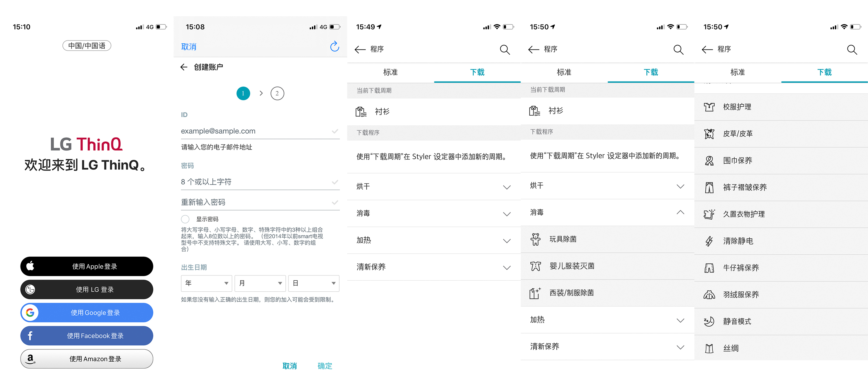Open the 月 month dropdown
This screenshot has width=868, height=383.
pos(260,283)
